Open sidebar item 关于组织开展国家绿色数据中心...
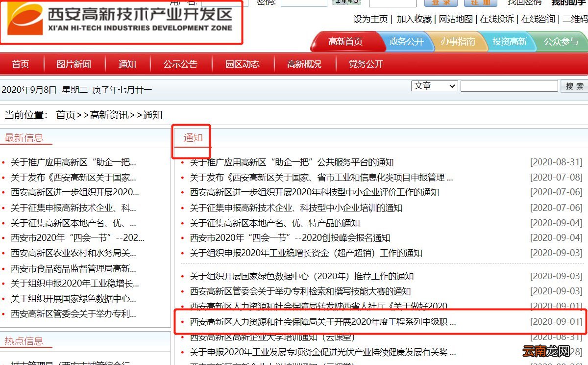 73,298
